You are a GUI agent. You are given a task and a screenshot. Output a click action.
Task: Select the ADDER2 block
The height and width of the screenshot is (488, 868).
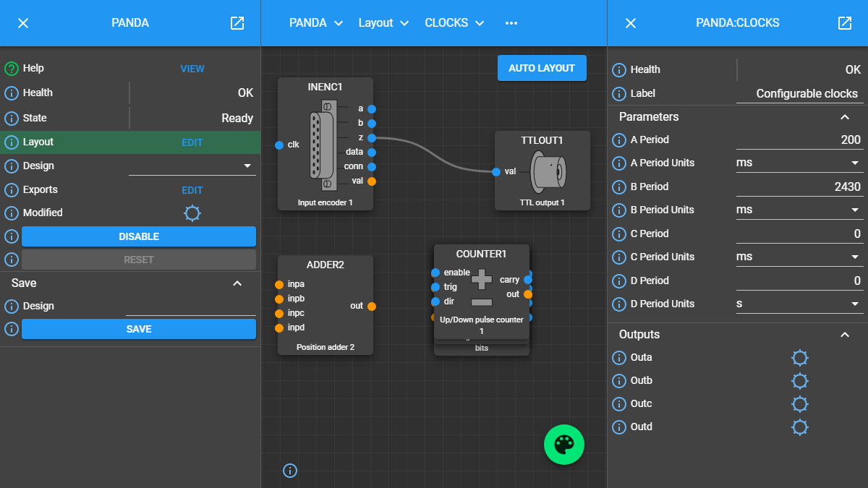pyautogui.click(x=325, y=305)
